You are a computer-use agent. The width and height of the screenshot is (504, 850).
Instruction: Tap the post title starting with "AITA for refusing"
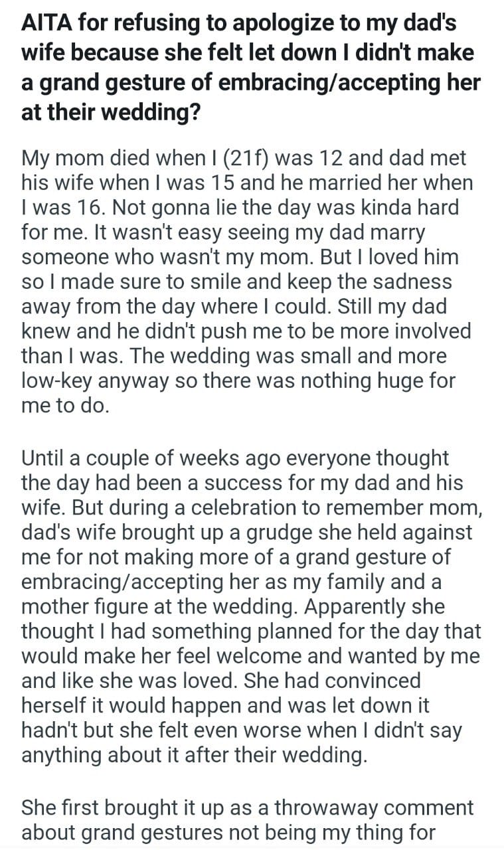click(250, 66)
